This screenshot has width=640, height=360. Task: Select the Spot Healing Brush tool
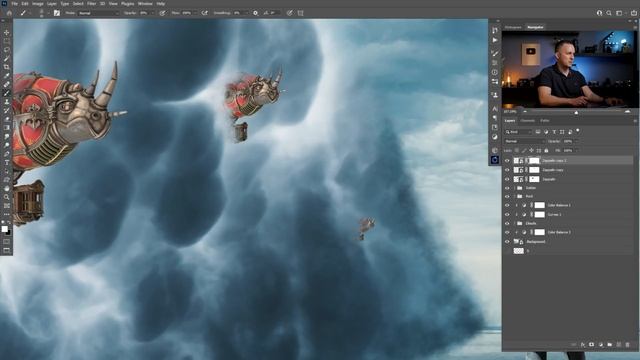point(7,84)
